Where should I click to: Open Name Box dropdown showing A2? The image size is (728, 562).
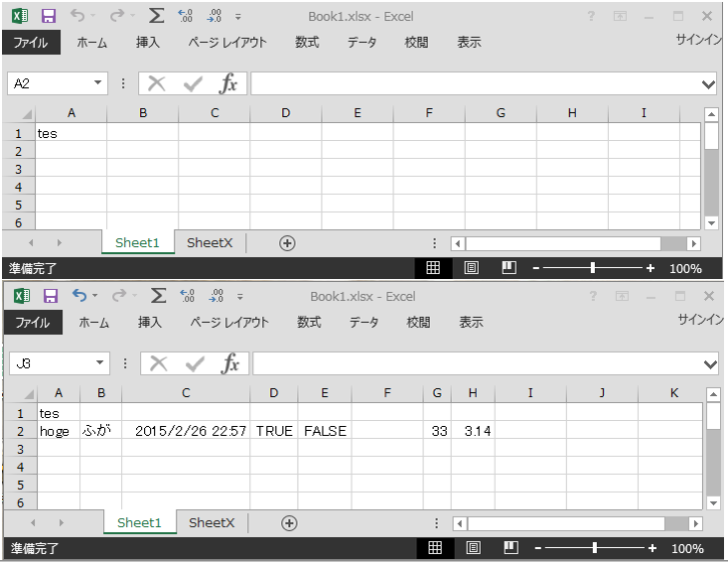(x=98, y=83)
